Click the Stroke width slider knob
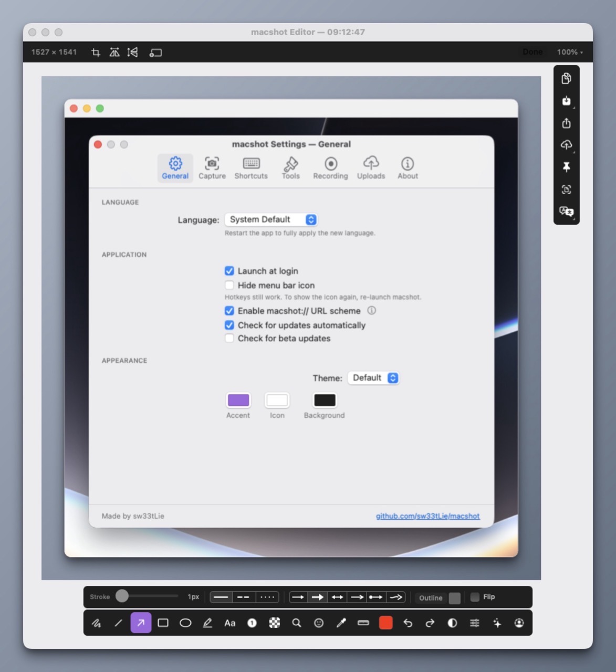Image resolution: width=616 pixels, height=672 pixels. coord(122,596)
